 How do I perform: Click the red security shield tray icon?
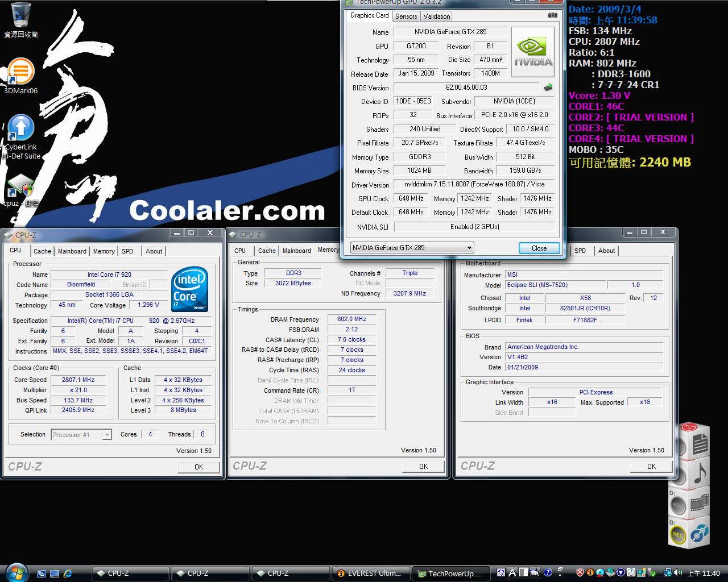[580, 573]
